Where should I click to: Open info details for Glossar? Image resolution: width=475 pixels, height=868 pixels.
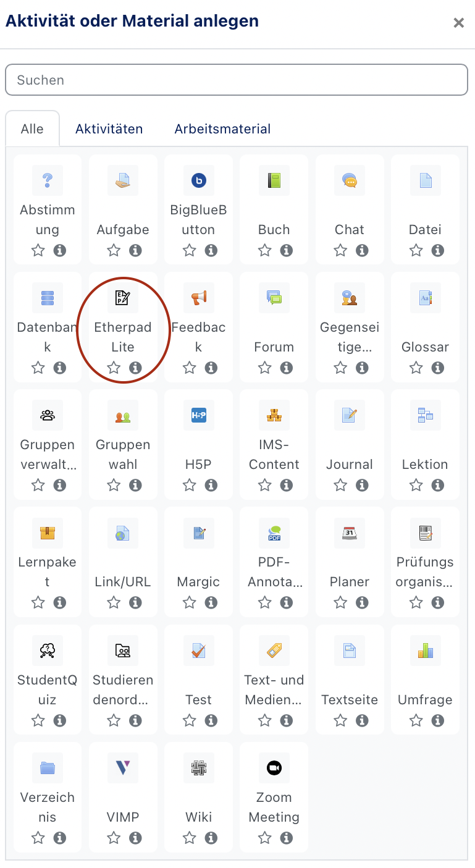437,368
